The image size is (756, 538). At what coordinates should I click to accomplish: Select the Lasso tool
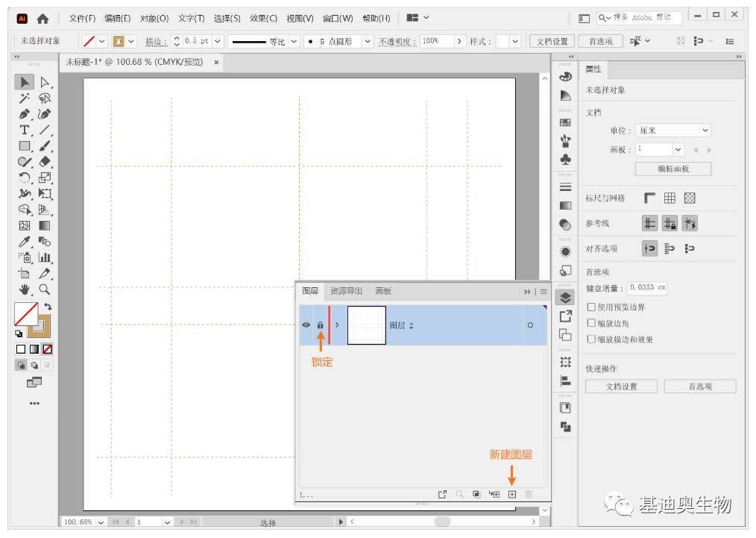44,98
